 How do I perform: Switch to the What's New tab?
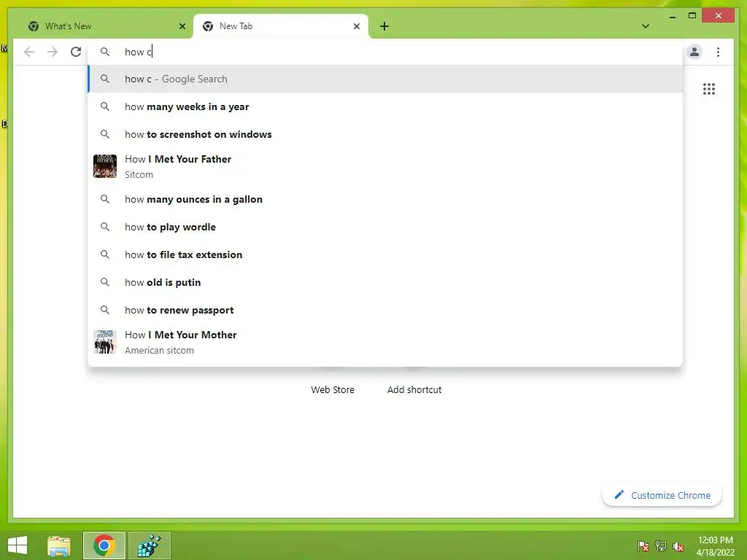pyautogui.click(x=104, y=26)
